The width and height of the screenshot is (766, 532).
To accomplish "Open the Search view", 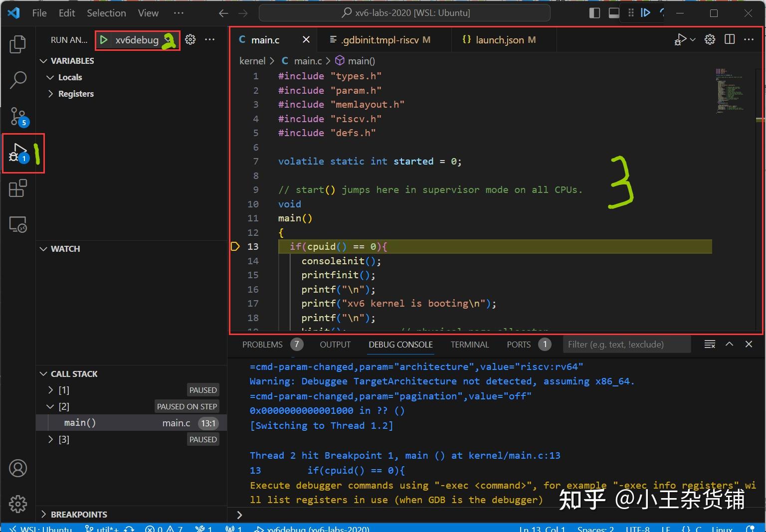I will [18, 79].
